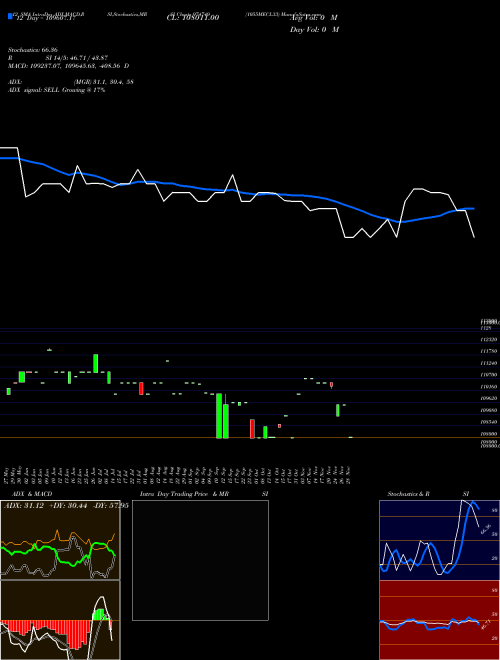Click the 'Day Vol: 0 M' label
The width and height of the screenshot is (500, 660).
314,29
